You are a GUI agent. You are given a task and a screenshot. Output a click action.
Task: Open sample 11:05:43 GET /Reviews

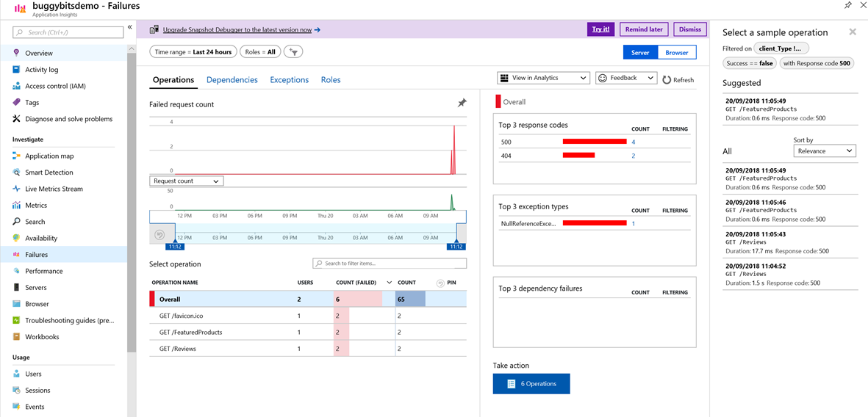tap(790, 242)
